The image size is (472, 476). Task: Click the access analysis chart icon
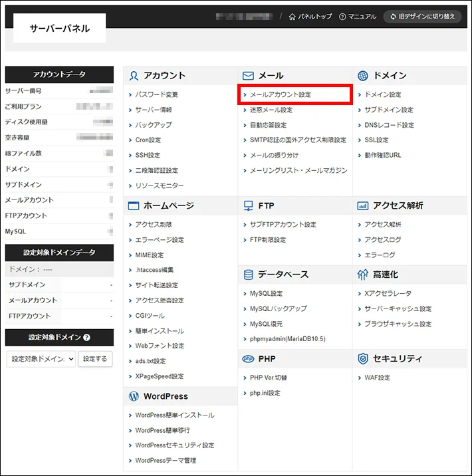tap(363, 206)
